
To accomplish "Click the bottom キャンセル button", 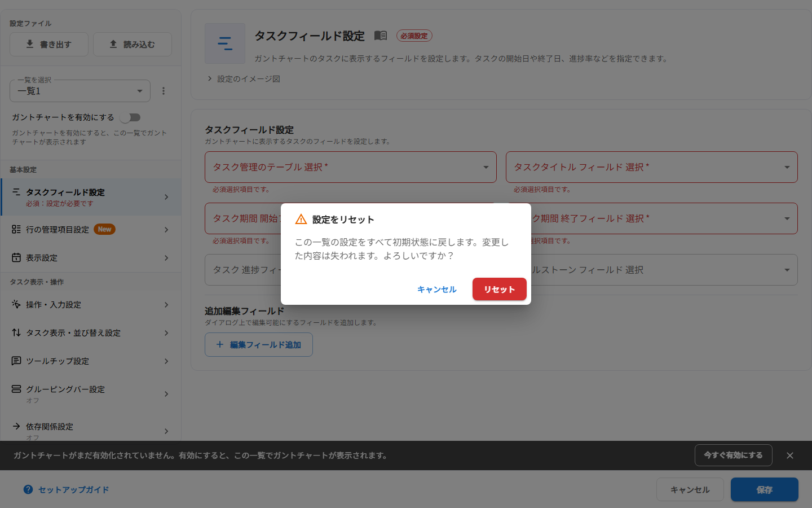I will click(x=690, y=489).
